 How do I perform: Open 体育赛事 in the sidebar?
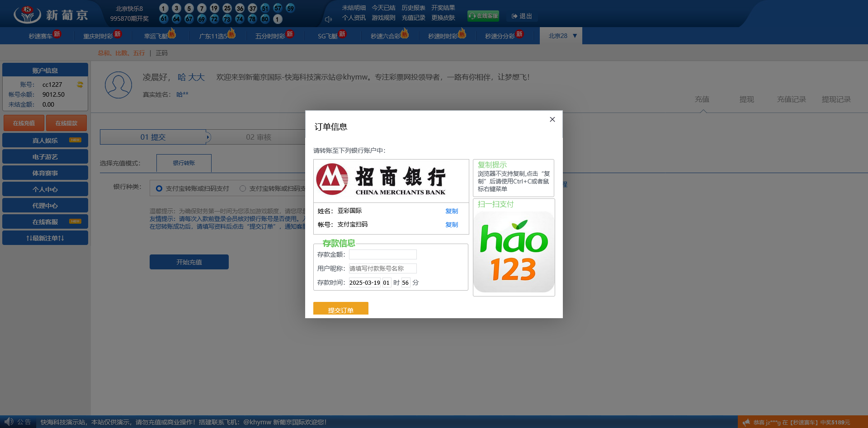[x=45, y=173]
